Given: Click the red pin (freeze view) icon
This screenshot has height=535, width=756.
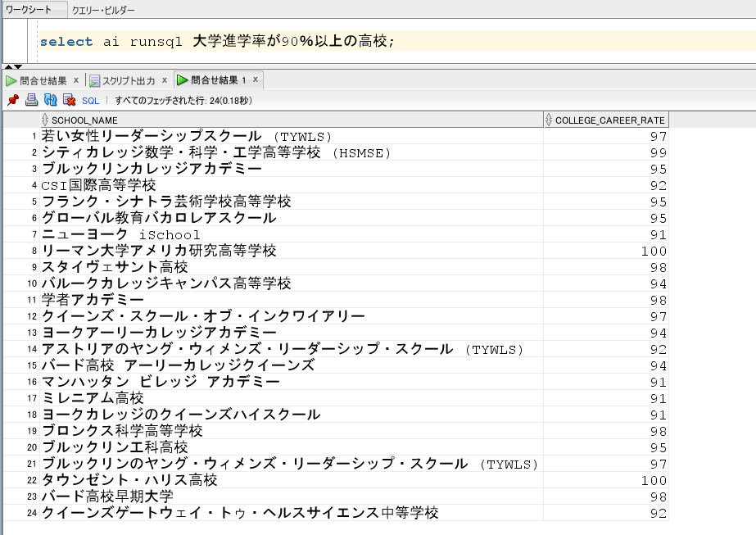Looking at the screenshot, I should coord(12,100).
